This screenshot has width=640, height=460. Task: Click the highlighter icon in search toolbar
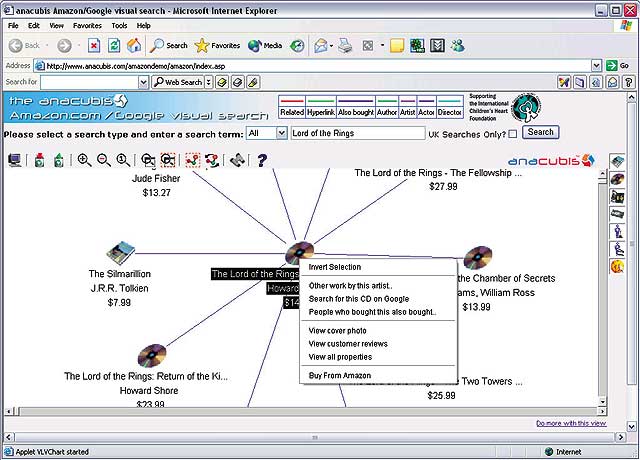pyautogui.click(x=253, y=82)
